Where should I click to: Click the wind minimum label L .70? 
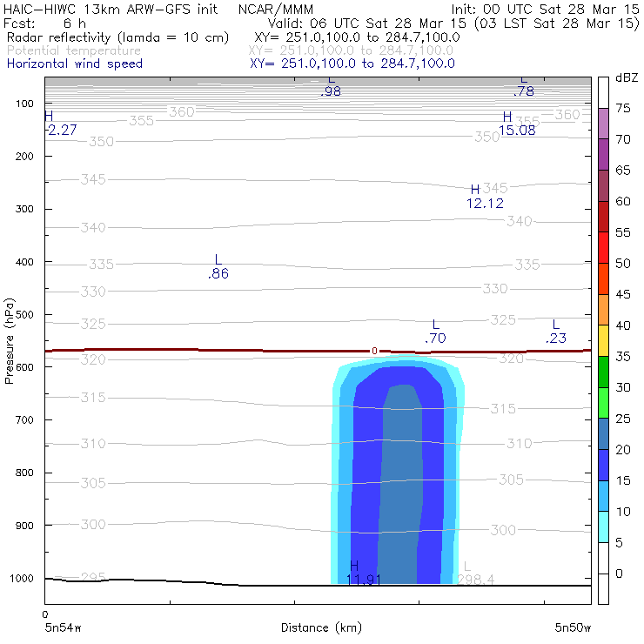(435, 332)
